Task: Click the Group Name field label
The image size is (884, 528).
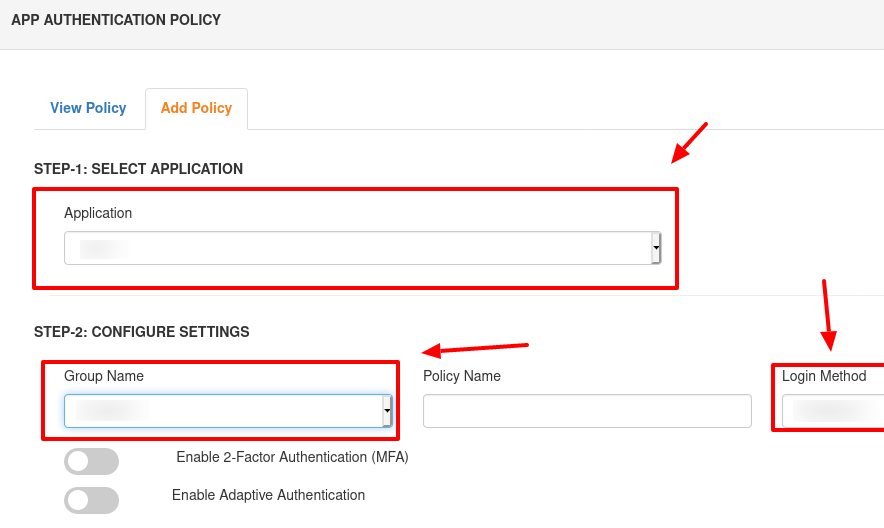Action: click(104, 376)
